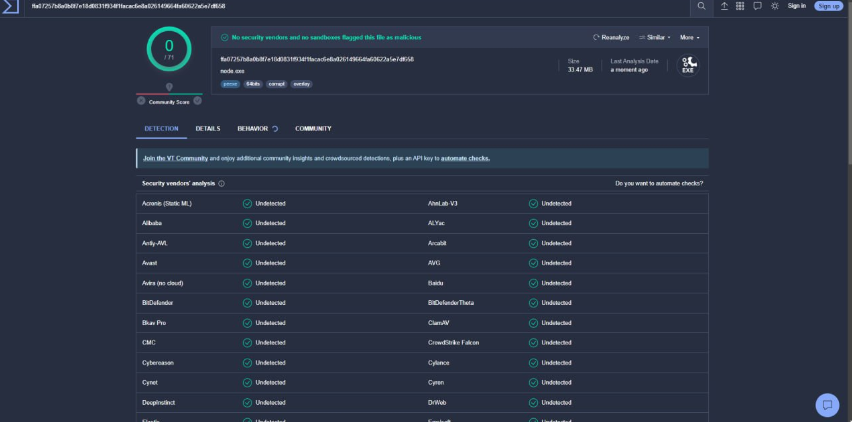
Task: Click the Avira (no cloud) undetected check icon
Action: tap(247, 283)
